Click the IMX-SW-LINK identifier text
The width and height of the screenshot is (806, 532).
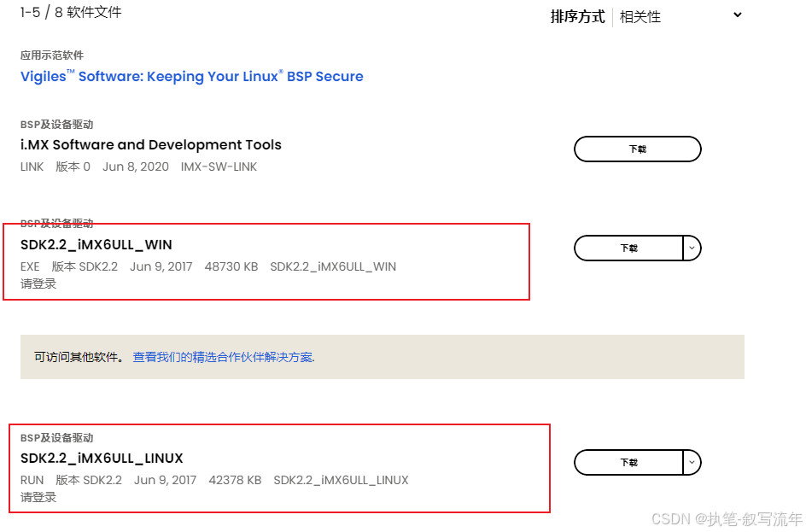click(219, 167)
